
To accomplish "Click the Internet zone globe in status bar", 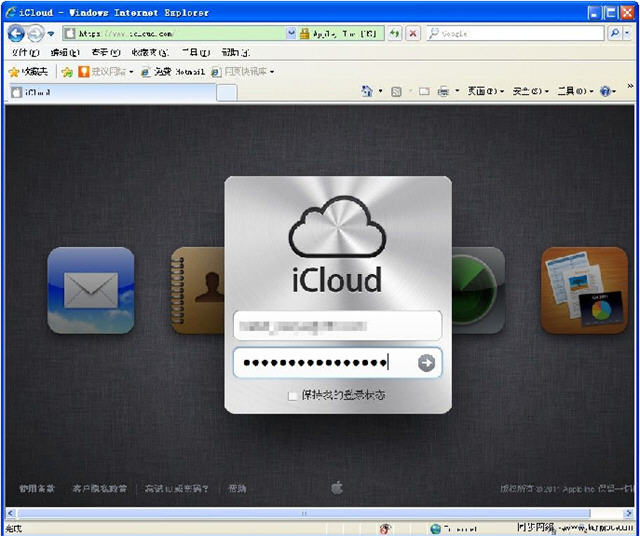I will pyautogui.click(x=436, y=529).
